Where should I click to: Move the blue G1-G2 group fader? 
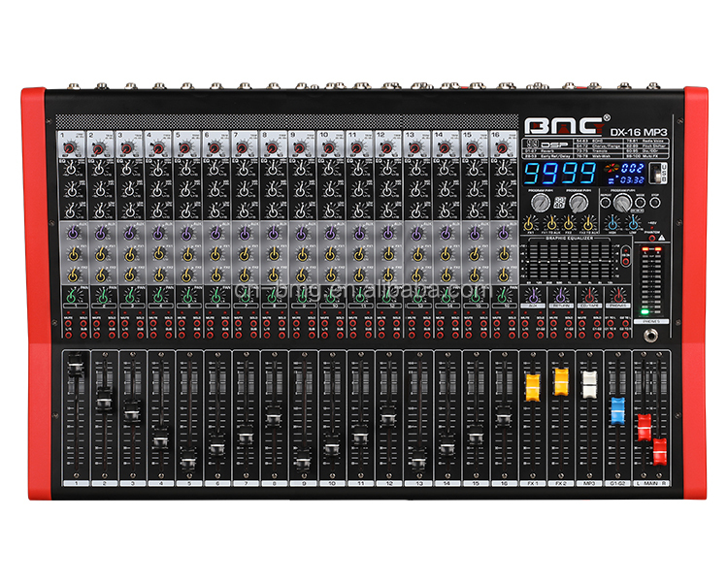pyautogui.click(x=618, y=410)
